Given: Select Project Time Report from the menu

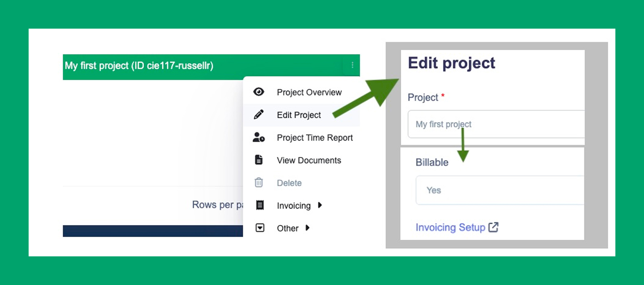Looking at the screenshot, I should tap(315, 137).
